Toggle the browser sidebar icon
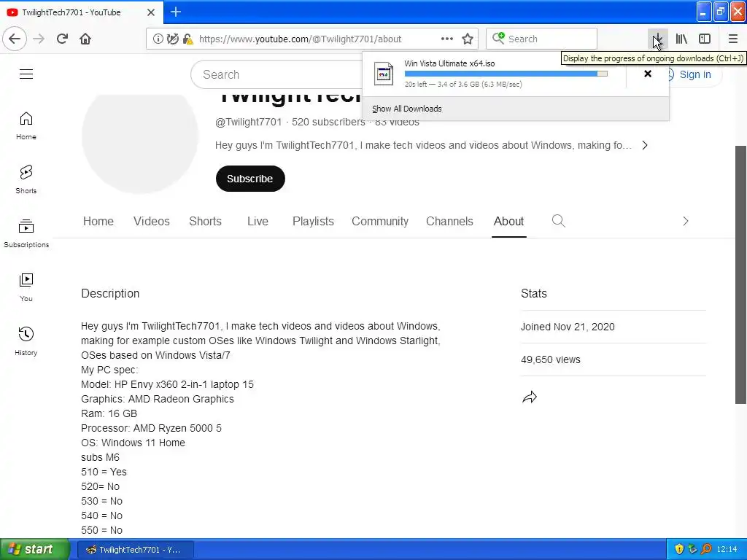The width and height of the screenshot is (747, 560). coord(705,39)
